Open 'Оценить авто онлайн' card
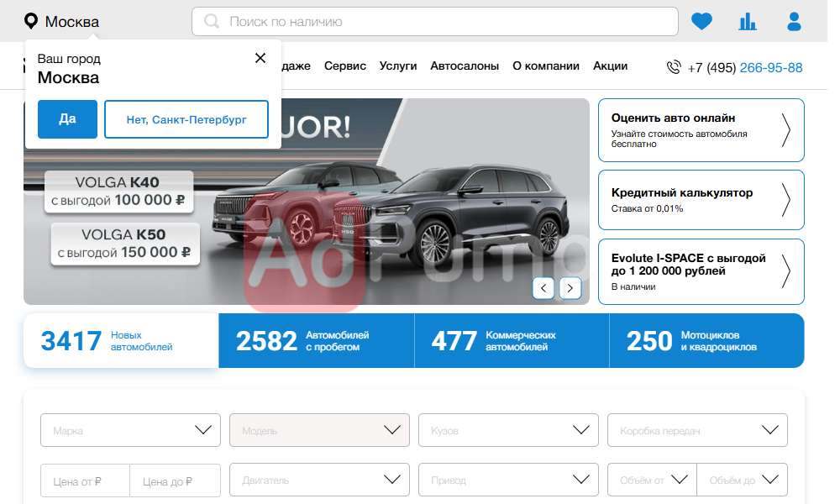 click(x=701, y=130)
